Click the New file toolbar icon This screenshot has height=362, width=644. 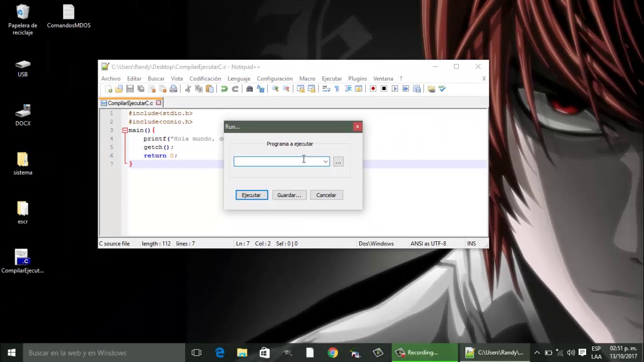tap(109, 89)
